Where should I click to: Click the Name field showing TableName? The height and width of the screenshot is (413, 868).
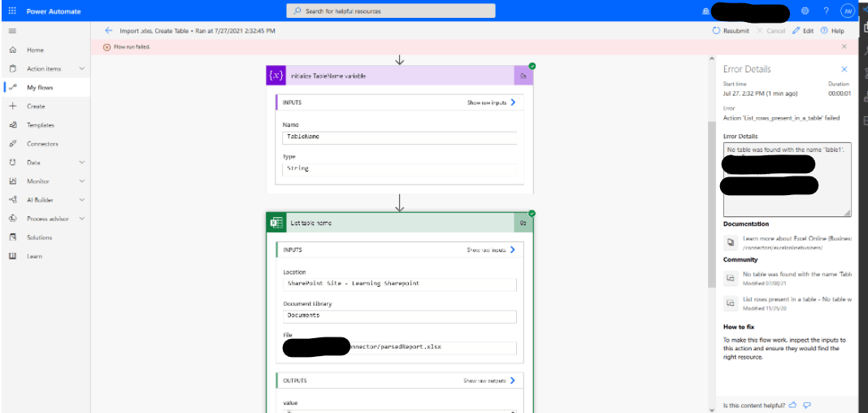click(399, 137)
